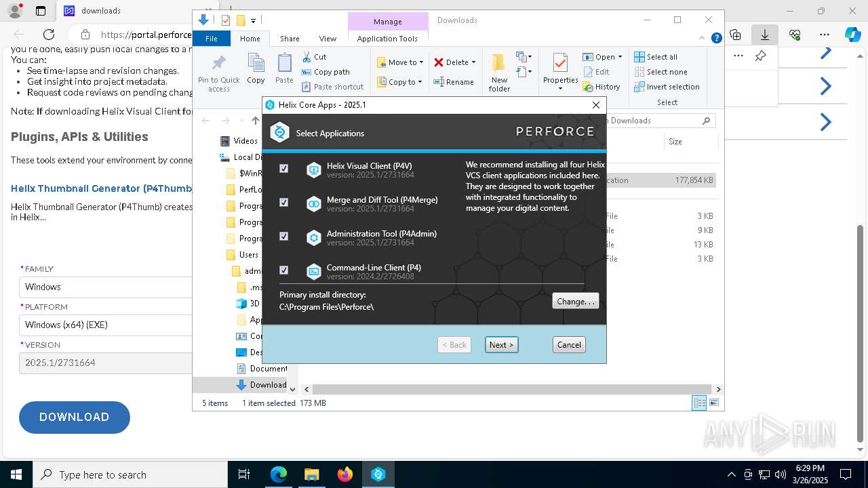868x488 pixels.
Task: Open Edge settings and more menu
Action: click(824, 35)
